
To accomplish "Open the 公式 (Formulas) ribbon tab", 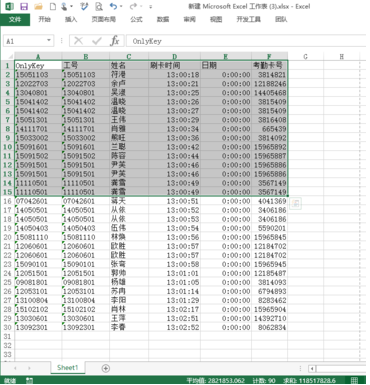I will (136, 19).
